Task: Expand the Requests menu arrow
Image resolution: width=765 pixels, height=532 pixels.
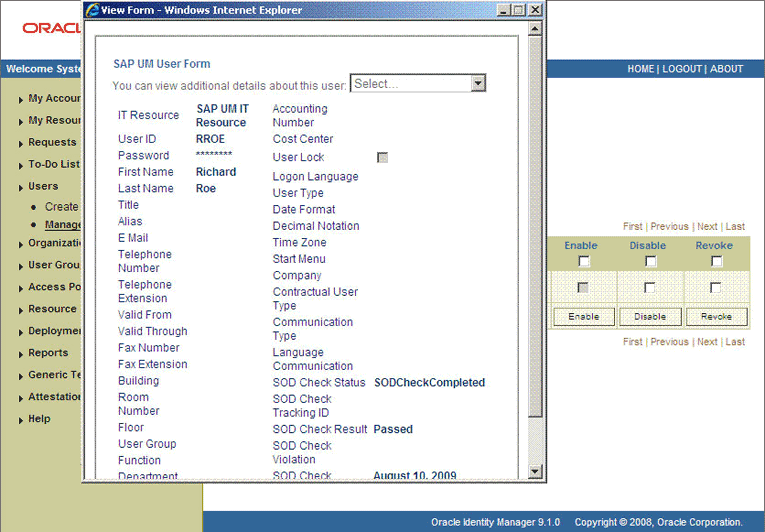Action: click(x=20, y=144)
